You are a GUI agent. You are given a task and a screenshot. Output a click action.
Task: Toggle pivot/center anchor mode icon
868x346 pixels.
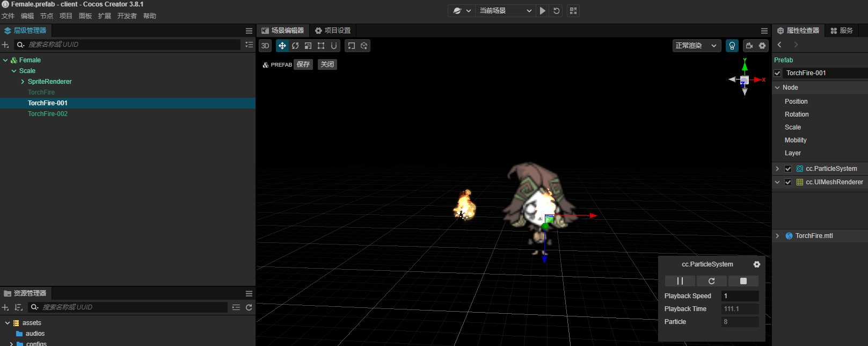352,46
